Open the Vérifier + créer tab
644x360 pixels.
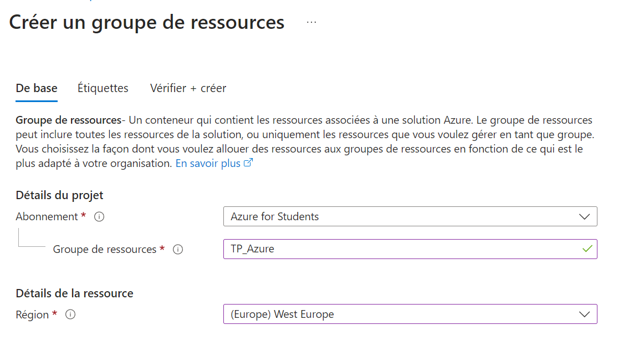point(187,88)
